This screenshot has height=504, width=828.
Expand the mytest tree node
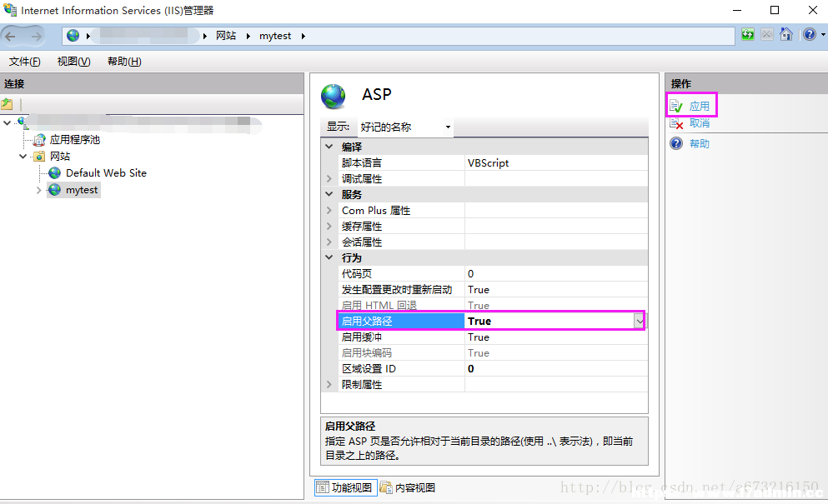[x=38, y=190]
